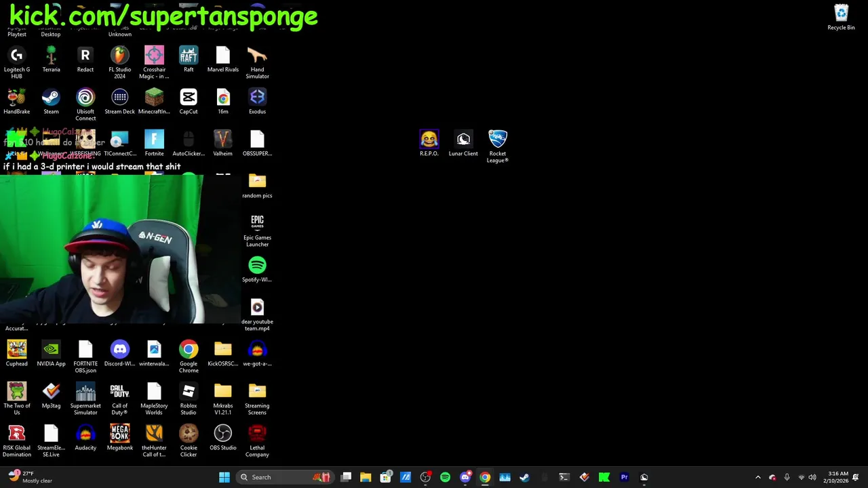The image size is (868, 488).
Task: Open Discord desktop shortcut
Action: (x=119, y=354)
